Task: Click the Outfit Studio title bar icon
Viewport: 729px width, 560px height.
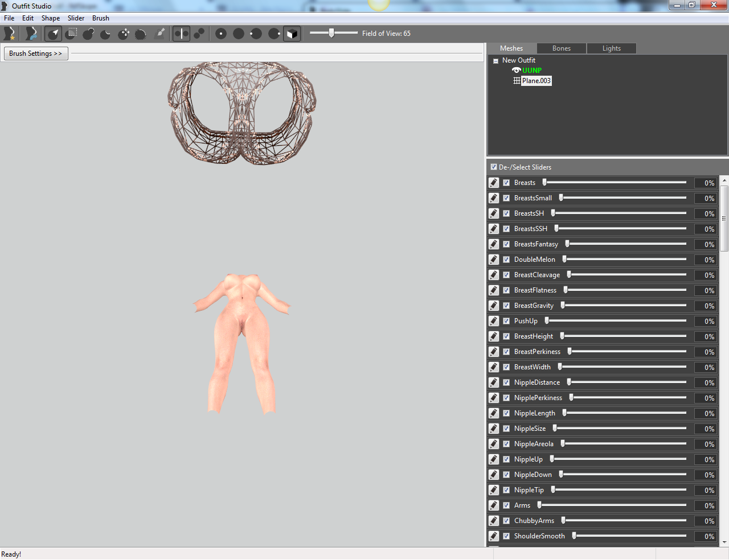Action: point(5,6)
